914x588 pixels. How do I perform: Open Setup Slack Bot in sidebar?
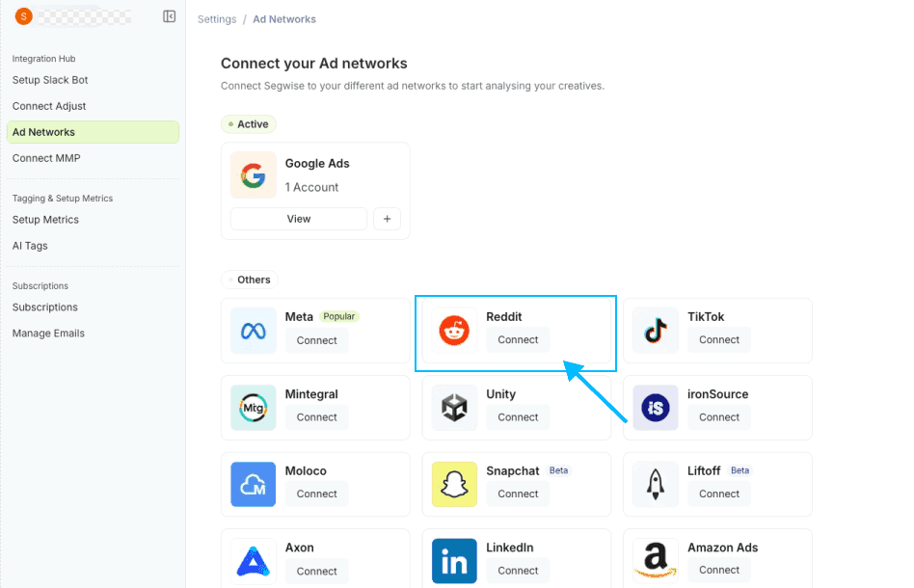(x=50, y=80)
